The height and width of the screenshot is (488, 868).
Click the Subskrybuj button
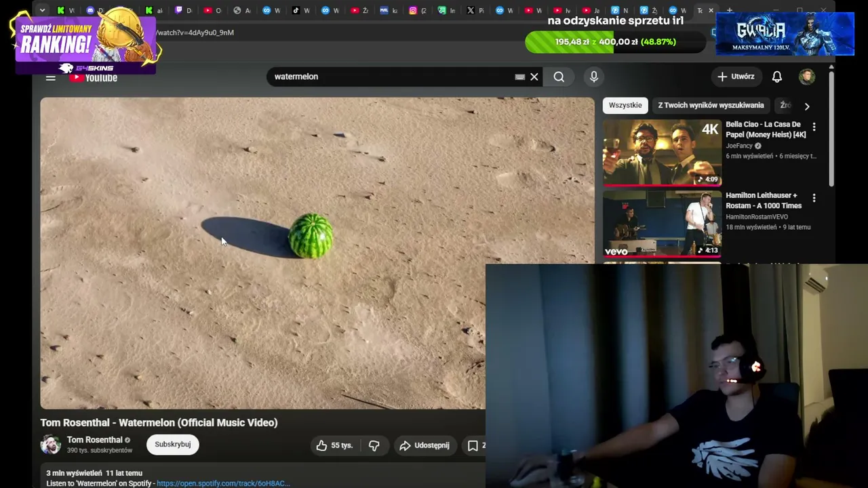[173, 445]
